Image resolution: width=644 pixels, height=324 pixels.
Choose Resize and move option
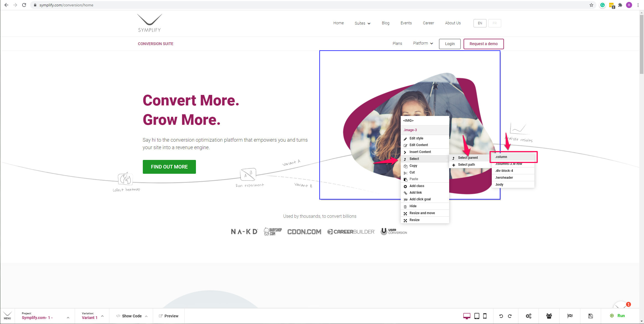[425, 213]
